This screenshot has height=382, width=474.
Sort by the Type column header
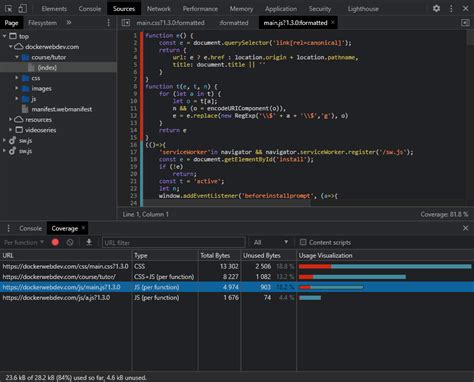tap(165, 255)
